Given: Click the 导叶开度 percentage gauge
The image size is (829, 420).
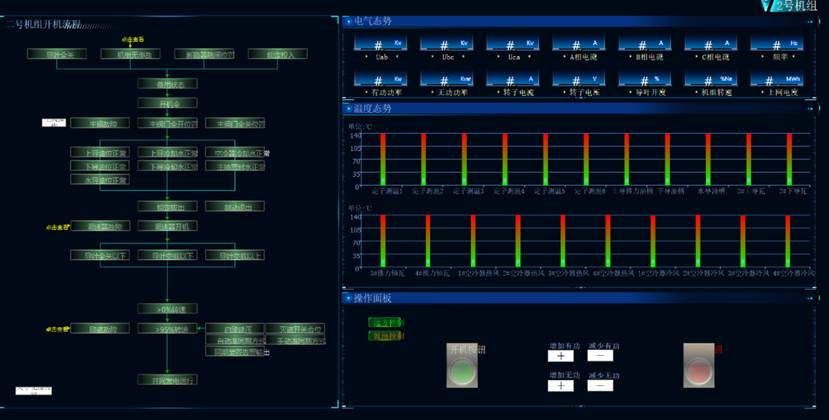Looking at the screenshot, I should 644,79.
